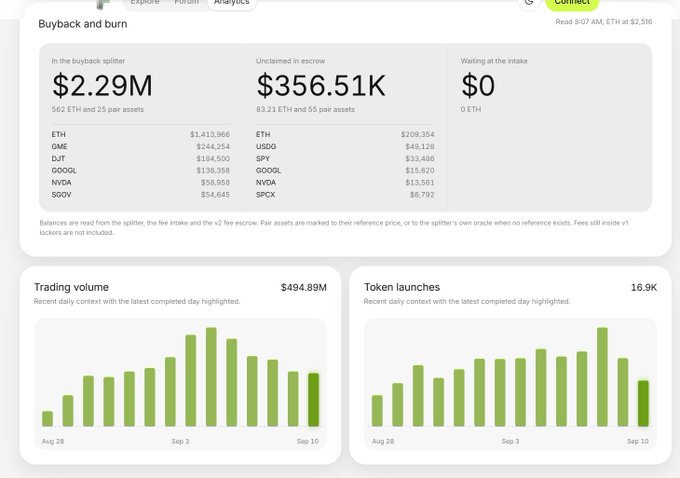Click the $13,561 NVDA escrow value
The width and height of the screenshot is (680, 478).
coord(420,183)
